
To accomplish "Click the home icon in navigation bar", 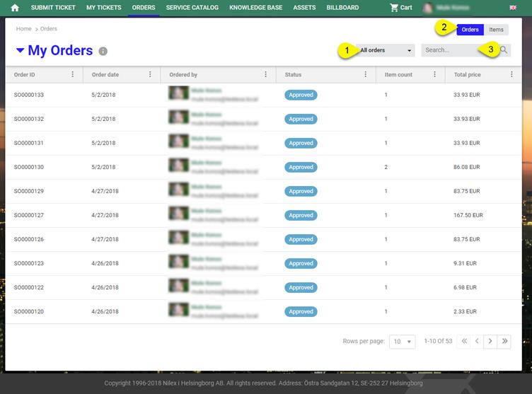I will pyautogui.click(x=14, y=8).
